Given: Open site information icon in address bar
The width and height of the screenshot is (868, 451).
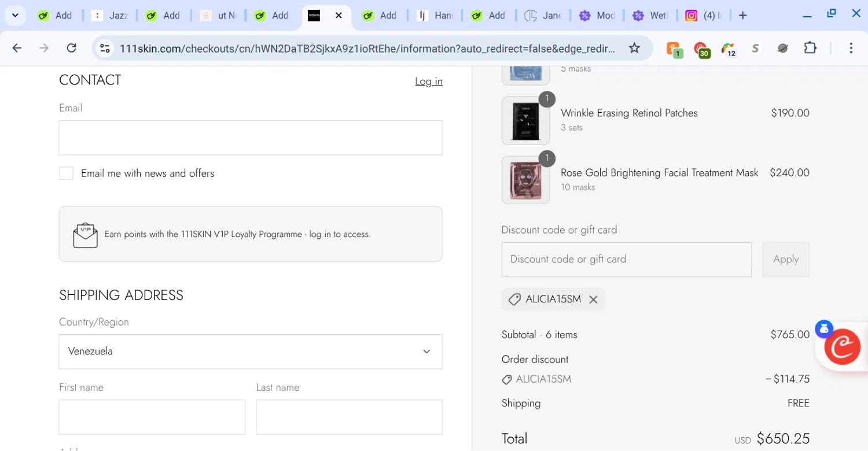Looking at the screenshot, I should click(x=105, y=49).
